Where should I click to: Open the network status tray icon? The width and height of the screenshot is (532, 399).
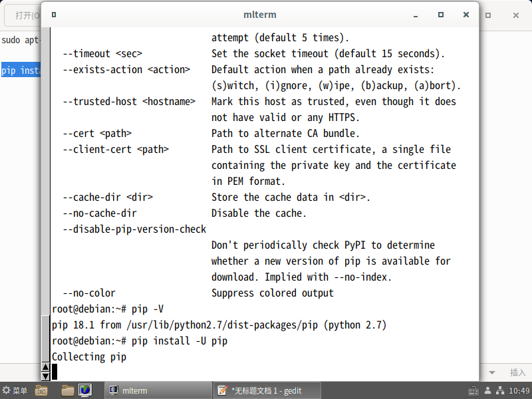[499, 390]
